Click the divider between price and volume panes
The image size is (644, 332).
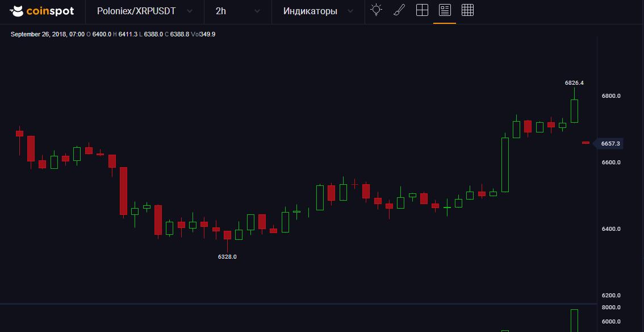(298, 304)
